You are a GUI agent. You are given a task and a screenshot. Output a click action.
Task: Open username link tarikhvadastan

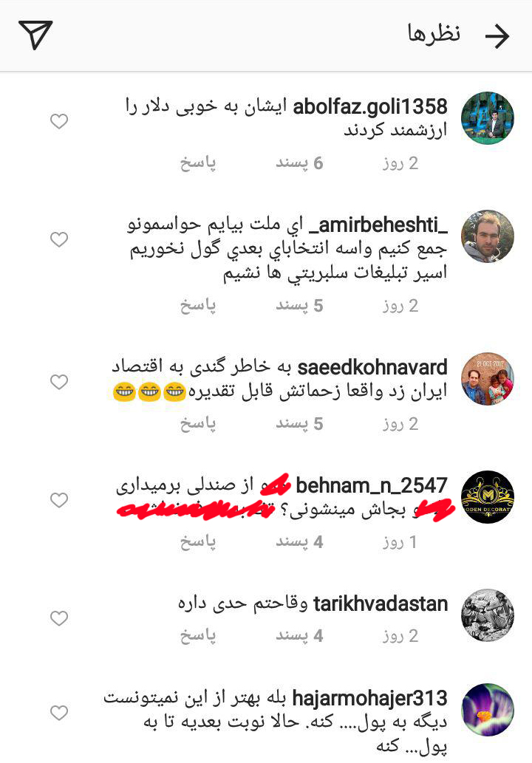pos(380,604)
